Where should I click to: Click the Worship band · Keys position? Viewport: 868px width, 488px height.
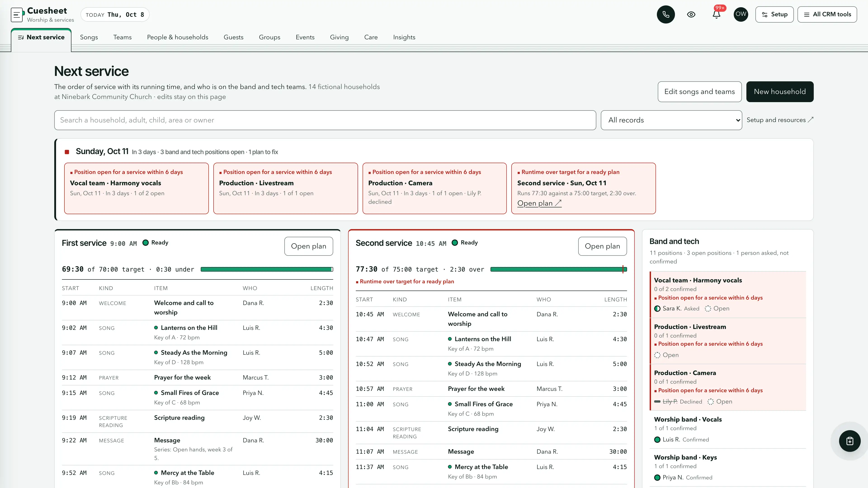[727, 467]
